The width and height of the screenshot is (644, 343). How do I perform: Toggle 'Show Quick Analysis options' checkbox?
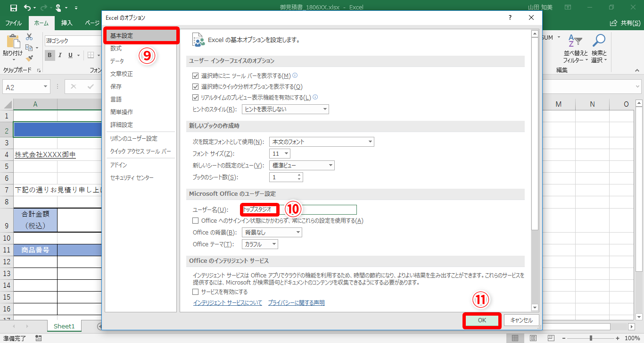click(x=196, y=87)
